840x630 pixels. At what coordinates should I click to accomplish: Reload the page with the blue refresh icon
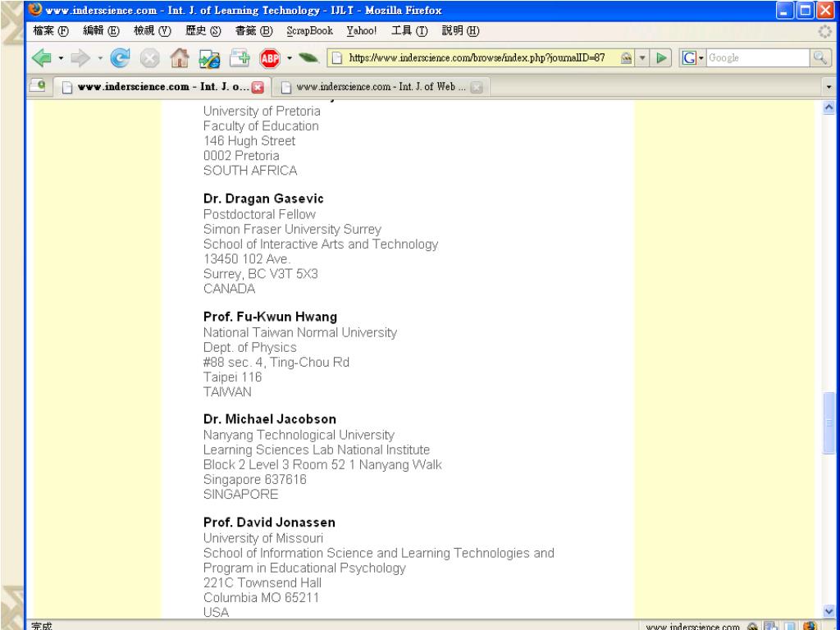(120, 58)
